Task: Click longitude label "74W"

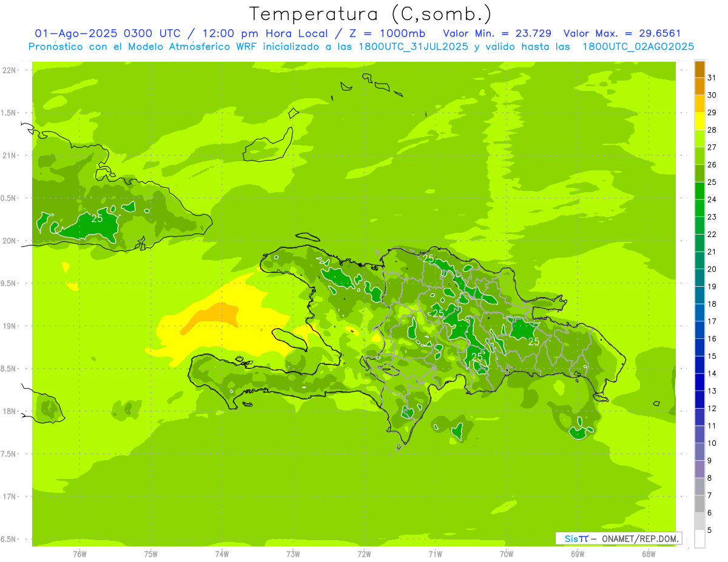Action: [222, 554]
